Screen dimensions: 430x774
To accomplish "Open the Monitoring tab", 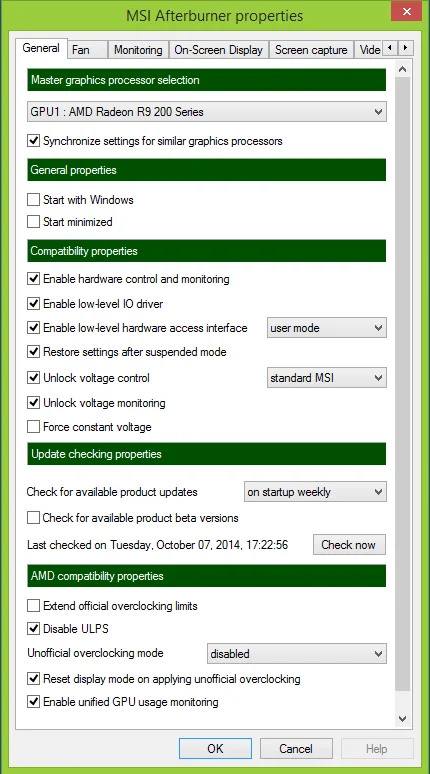I will (138, 50).
